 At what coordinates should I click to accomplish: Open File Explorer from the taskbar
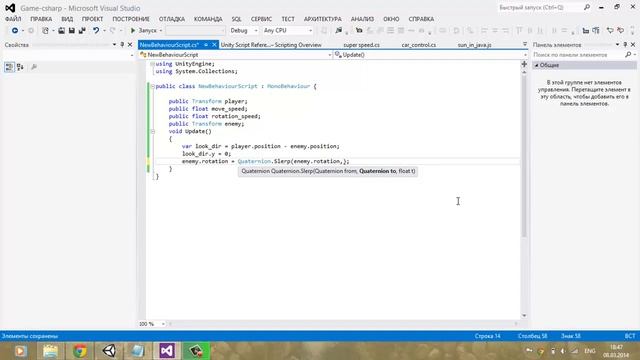(51, 351)
